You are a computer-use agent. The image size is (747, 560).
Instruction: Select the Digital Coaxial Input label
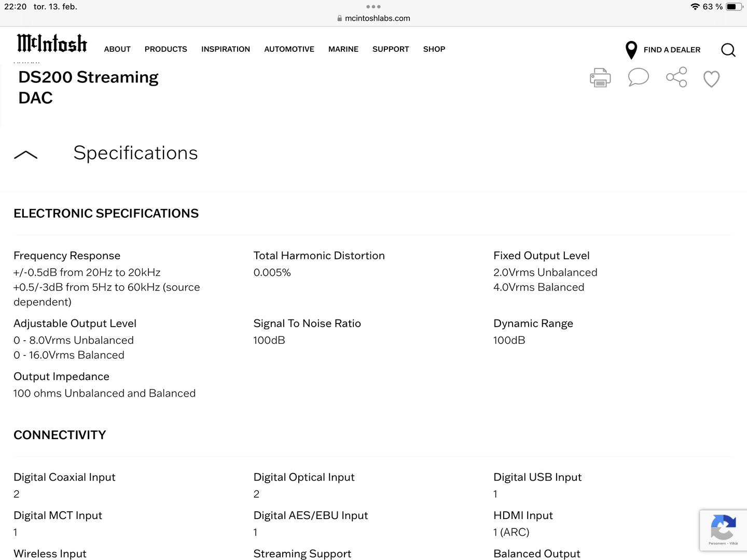pos(65,477)
